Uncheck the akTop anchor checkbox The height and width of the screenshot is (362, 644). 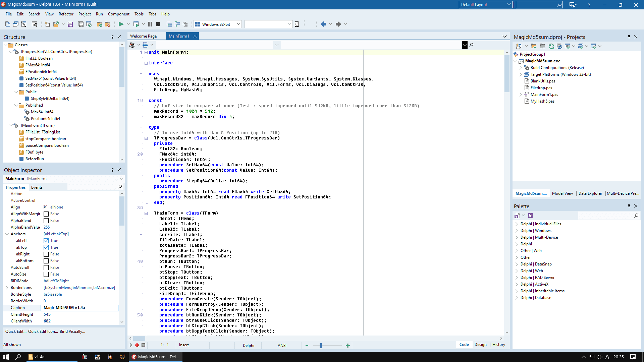(46, 247)
